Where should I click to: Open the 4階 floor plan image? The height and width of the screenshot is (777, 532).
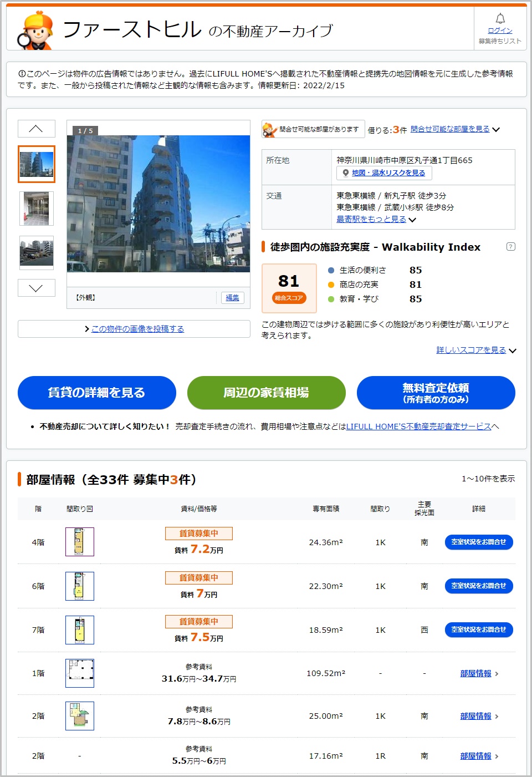80,542
